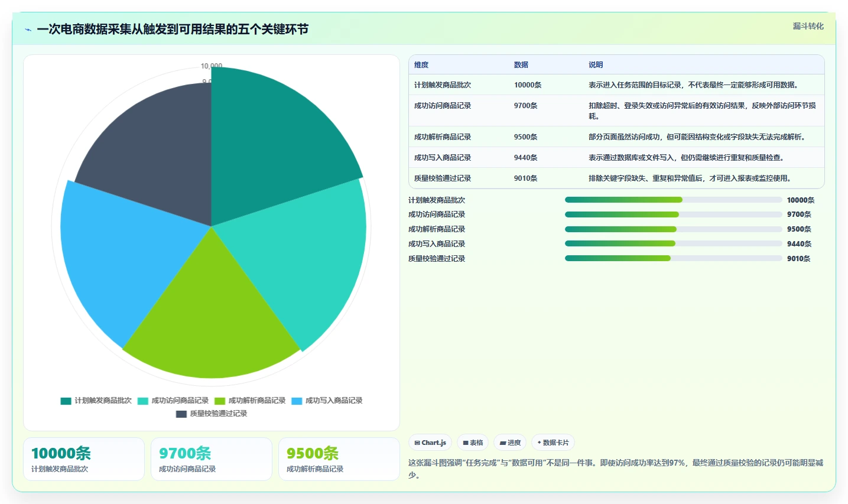The image size is (848, 504).
Task: Select table row 成功访问商品记录
Action: point(616,111)
